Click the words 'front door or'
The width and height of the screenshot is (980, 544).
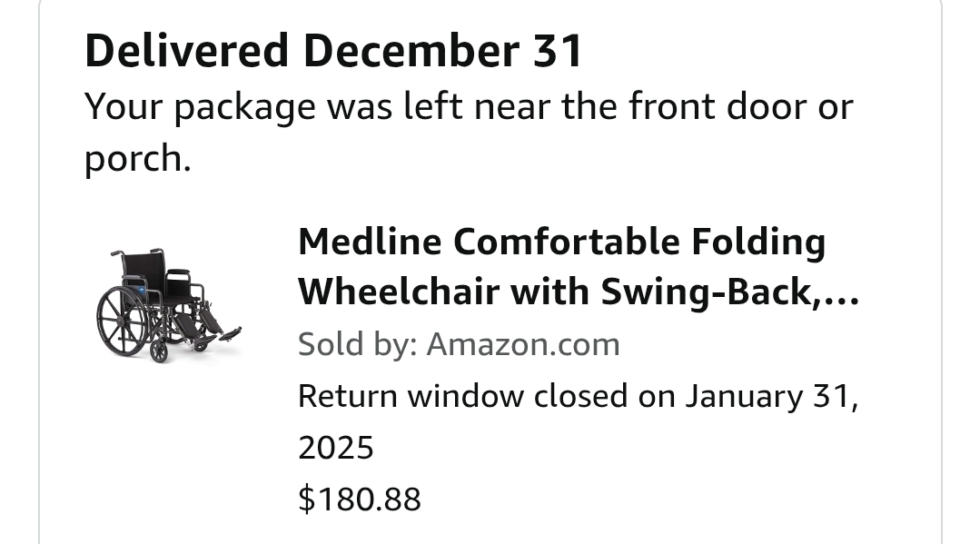(x=740, y=106)
